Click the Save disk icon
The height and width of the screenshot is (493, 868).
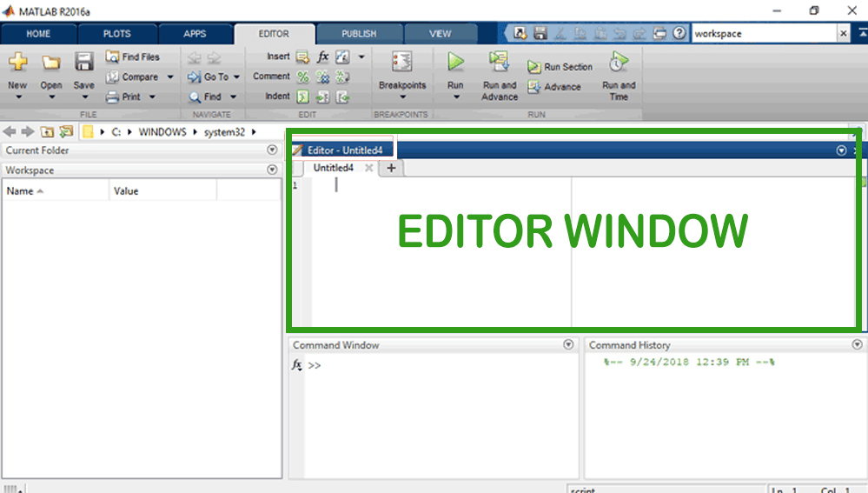tap(83, 63)
